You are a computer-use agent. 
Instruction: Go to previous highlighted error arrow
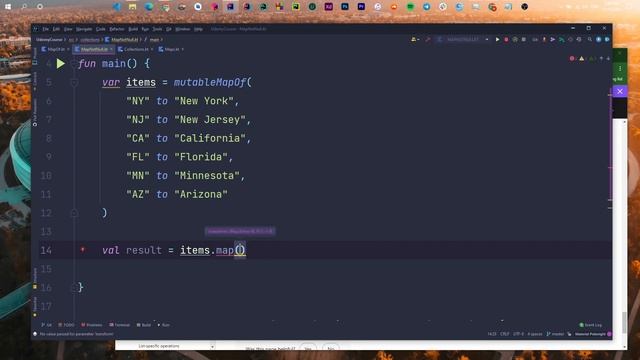[x=601, y=59]
